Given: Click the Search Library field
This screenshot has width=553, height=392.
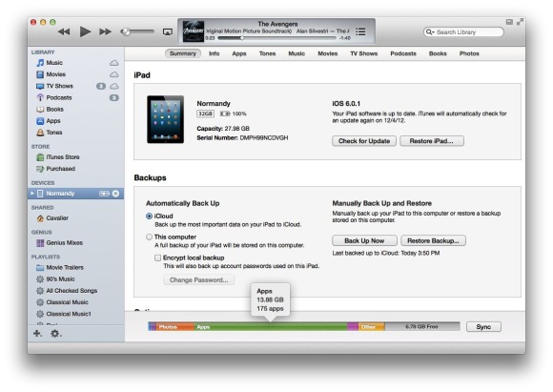Looking at the screenshot, I should coord(463,32).
